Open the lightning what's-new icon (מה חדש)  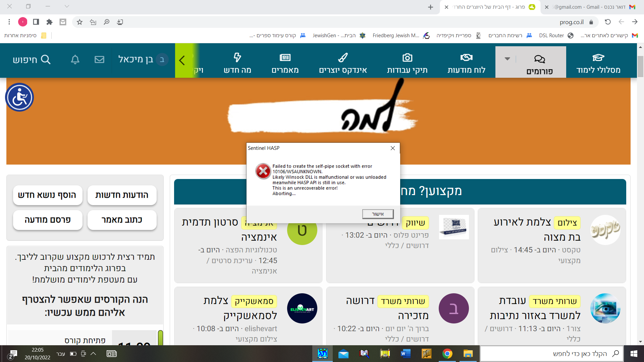237,58
